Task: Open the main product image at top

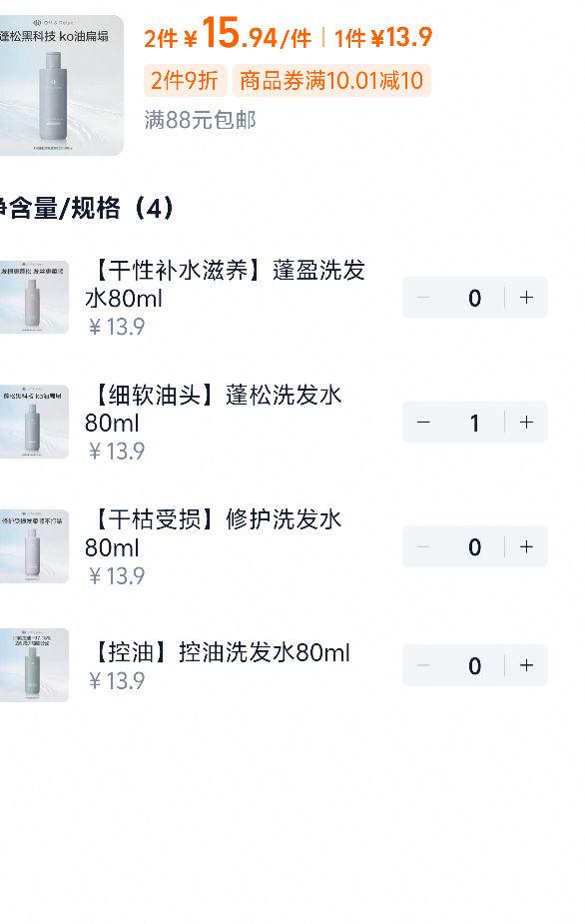Action: 61,86
